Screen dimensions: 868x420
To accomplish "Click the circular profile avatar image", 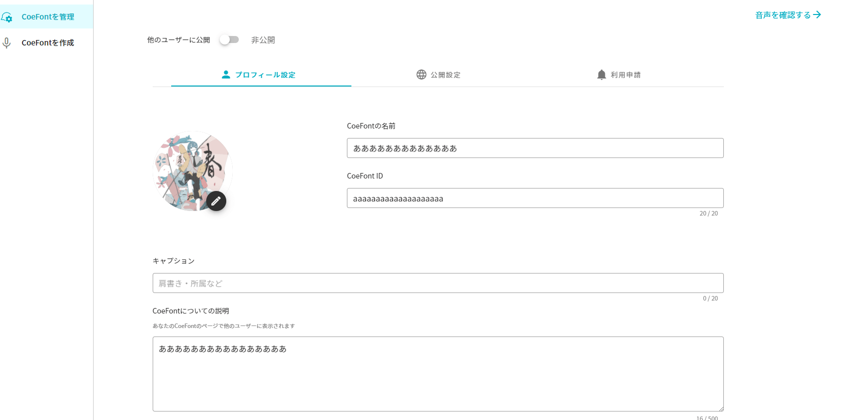I will tap(193, 171).
